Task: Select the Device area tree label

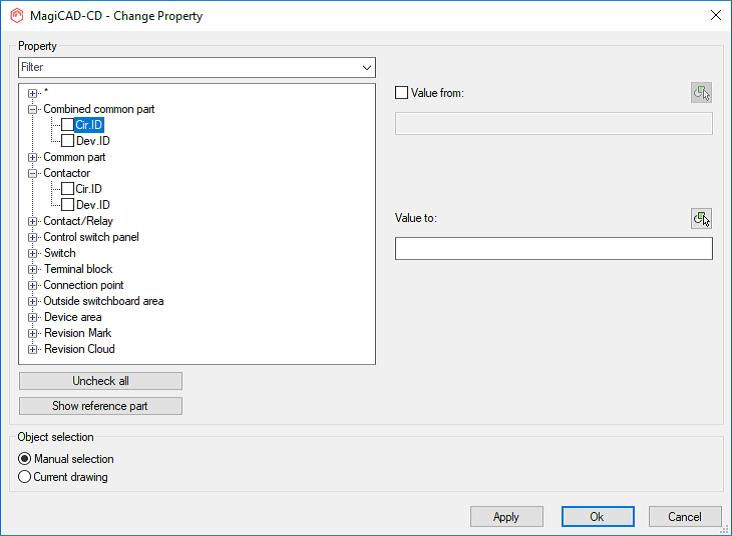Action: point(73,317)
